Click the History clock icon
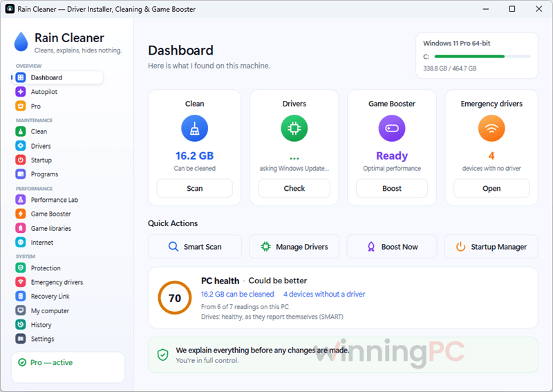 pos(21,325)
